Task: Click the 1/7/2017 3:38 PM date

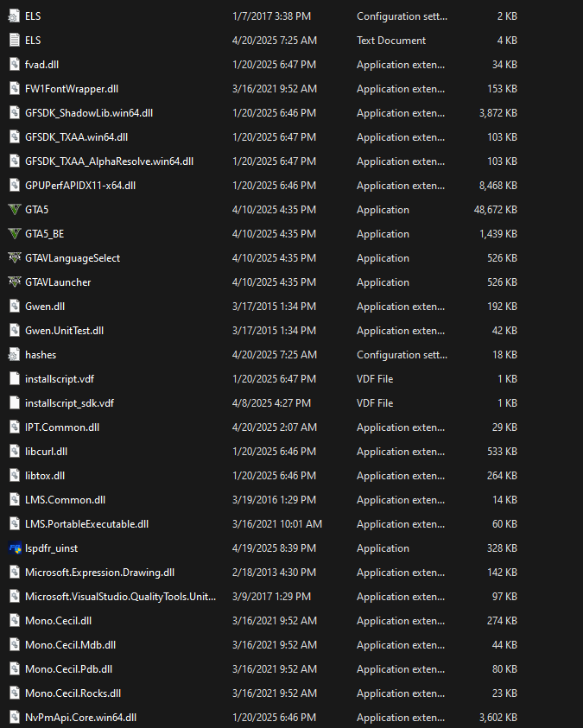Action: coord(271,16)
